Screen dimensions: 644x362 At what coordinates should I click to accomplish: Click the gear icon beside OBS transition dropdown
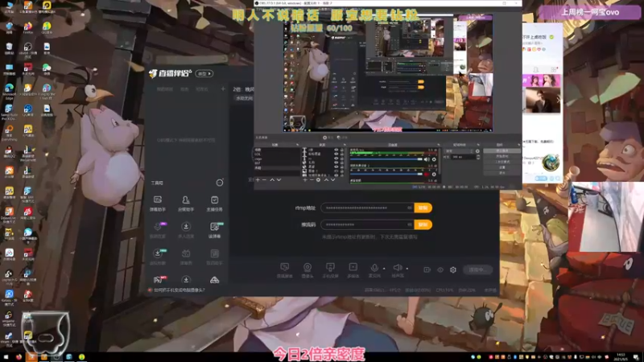477,151
